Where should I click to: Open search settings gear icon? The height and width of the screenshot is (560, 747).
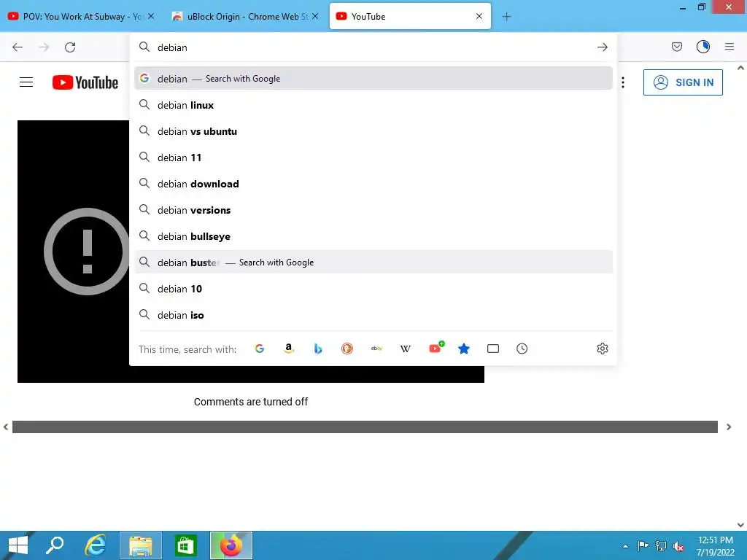point(602,349)
